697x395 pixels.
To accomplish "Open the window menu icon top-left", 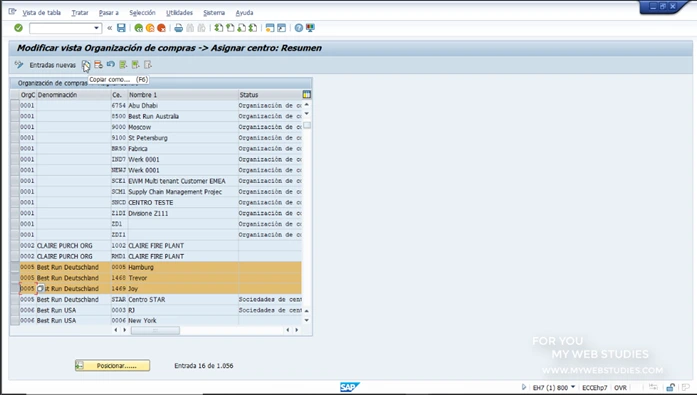I will [x=12, y=12].
